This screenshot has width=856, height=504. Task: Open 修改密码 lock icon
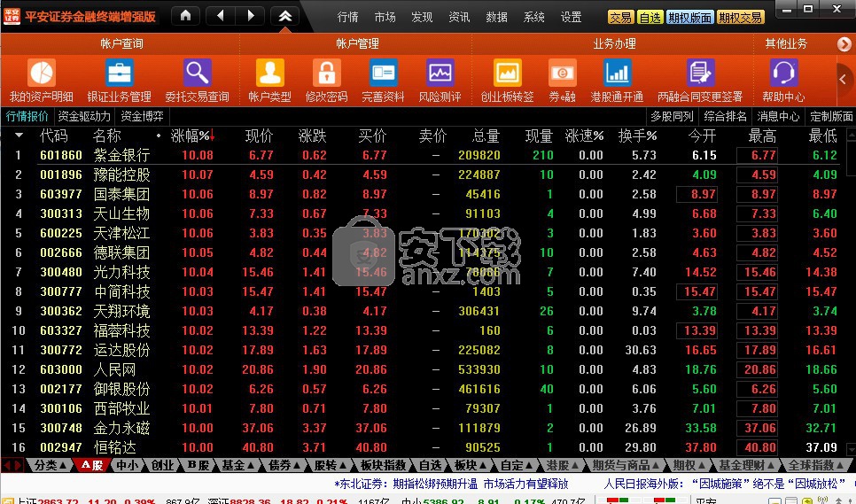tap(326, 73)
